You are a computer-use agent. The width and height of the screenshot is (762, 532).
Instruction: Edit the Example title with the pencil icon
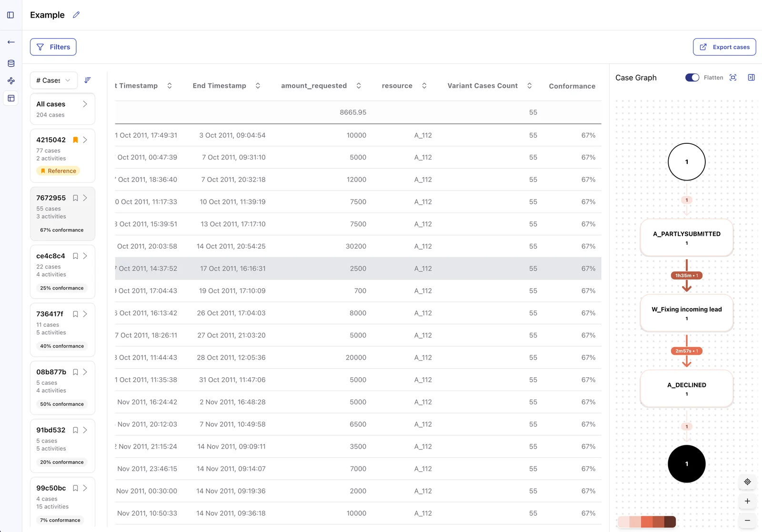76,15
